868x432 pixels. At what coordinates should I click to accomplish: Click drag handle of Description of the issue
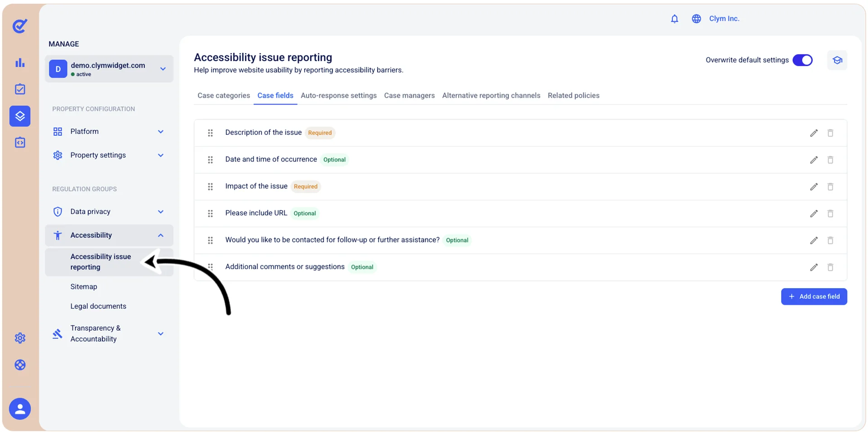point(210,133)
